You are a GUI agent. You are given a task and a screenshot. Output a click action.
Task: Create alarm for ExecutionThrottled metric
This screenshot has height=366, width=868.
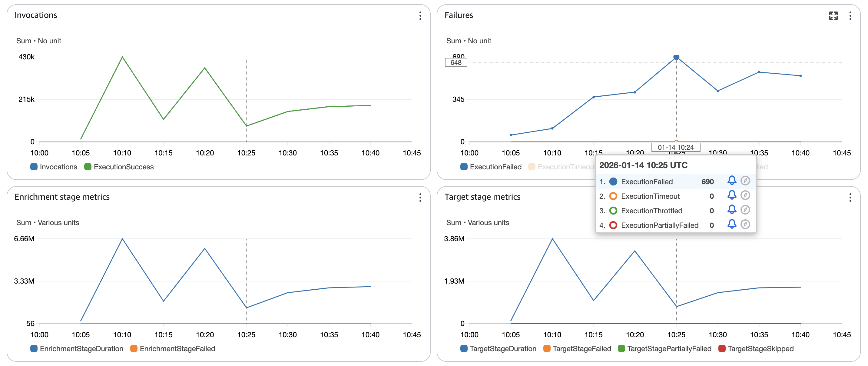(x=731, y=210)
